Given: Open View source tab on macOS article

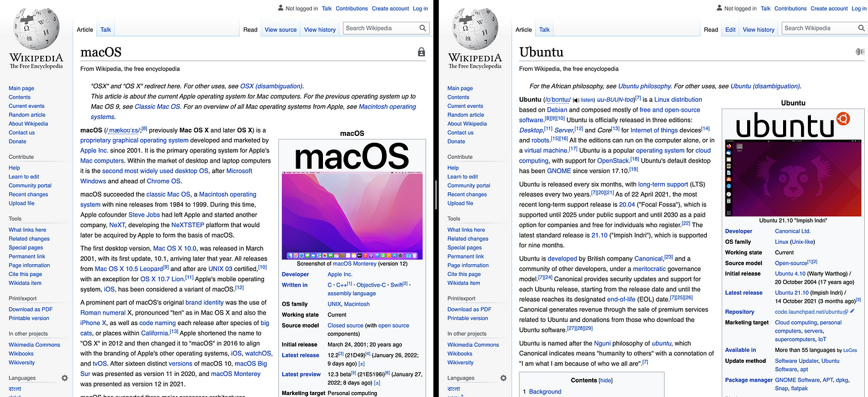Looking at the screenshot, I should (x=281, y=30).
